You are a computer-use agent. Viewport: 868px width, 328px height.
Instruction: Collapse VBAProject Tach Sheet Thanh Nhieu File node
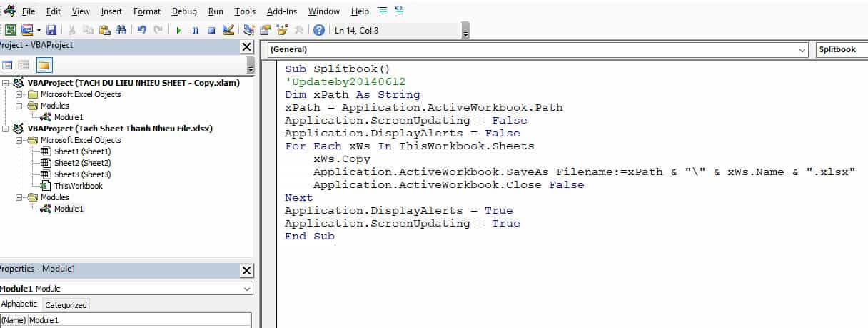pyautogui.click(x=6, y=129)
